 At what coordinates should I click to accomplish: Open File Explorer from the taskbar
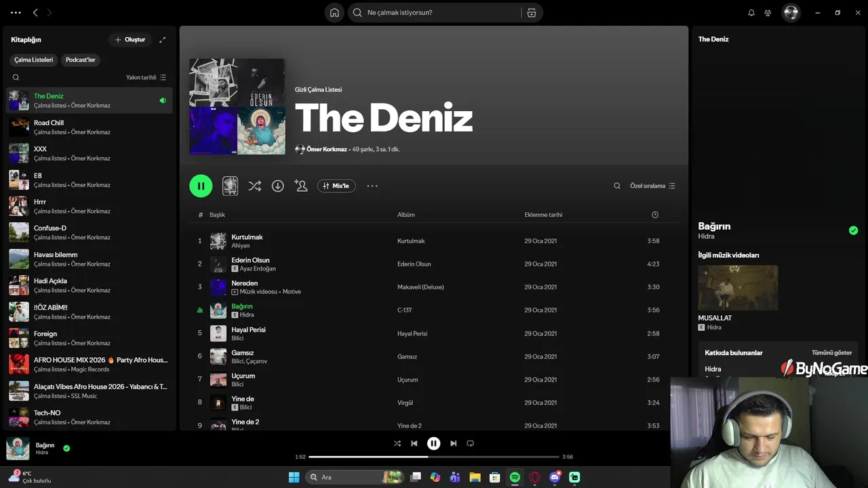coord(475,477)
